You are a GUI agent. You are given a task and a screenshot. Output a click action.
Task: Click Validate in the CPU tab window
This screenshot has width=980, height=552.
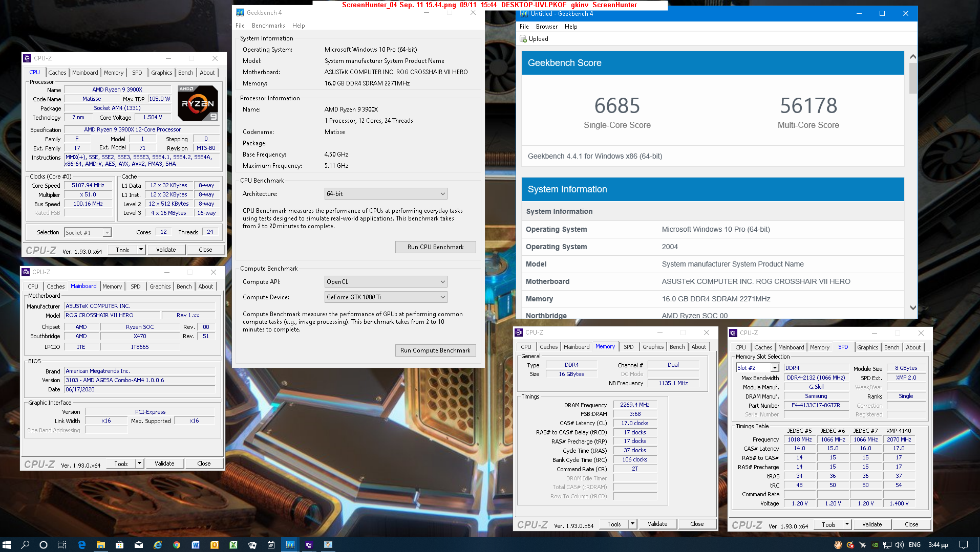tap(166, 250)
